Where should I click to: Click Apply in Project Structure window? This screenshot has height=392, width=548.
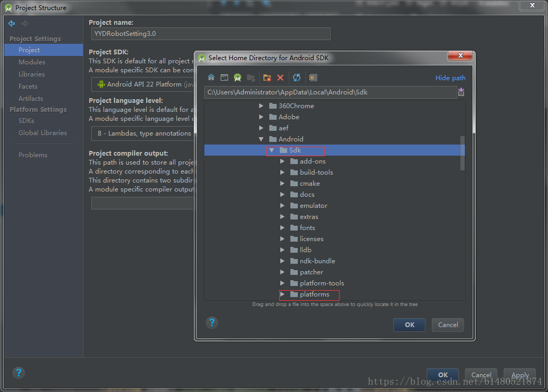519,375
